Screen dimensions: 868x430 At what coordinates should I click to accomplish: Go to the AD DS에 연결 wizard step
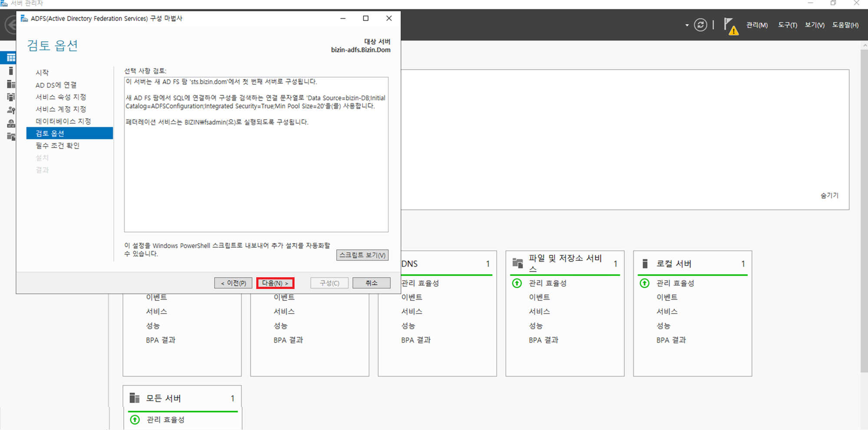tap(56, 85)
